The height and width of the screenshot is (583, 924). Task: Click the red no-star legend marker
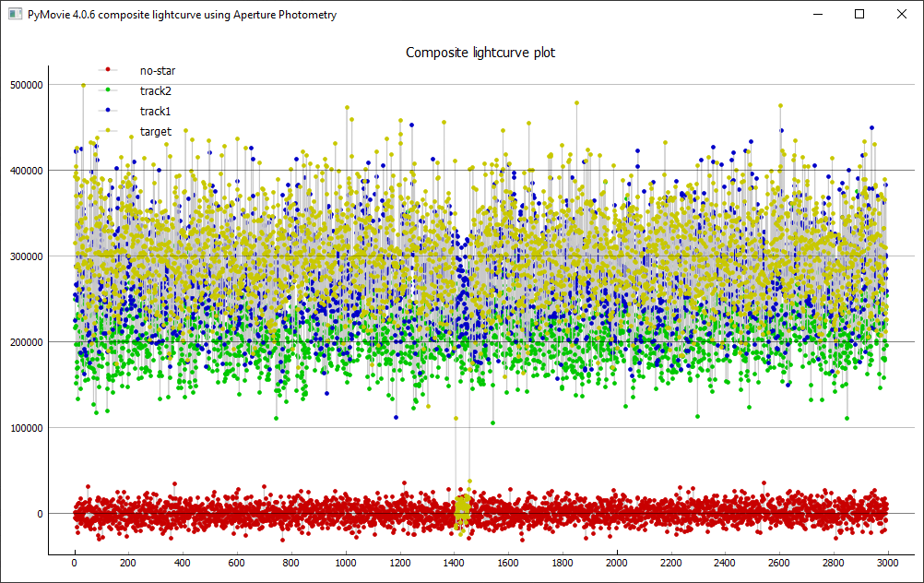[x=108, y=70]
